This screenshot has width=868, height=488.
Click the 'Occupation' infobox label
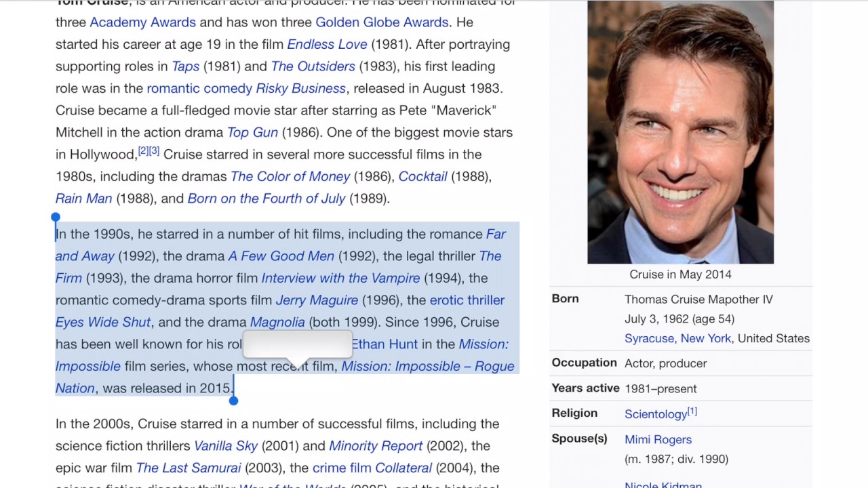point(584,363)
